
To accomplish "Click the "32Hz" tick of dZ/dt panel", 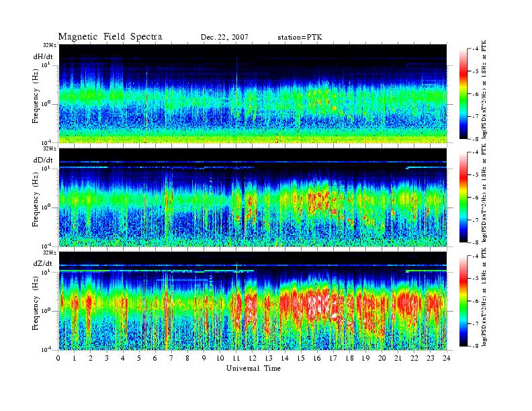I will tap(50, 253).
